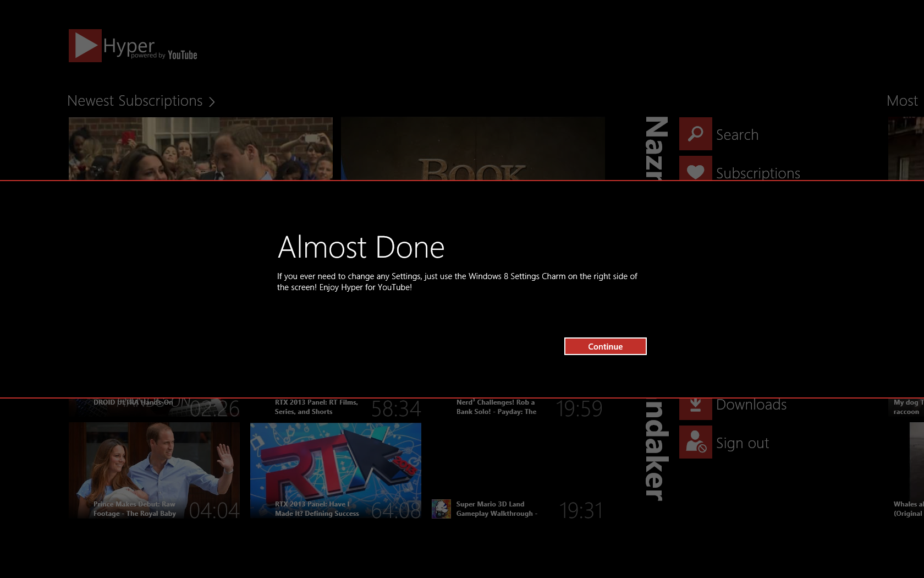
Task: Select the Search menu label
Action: 737,135
